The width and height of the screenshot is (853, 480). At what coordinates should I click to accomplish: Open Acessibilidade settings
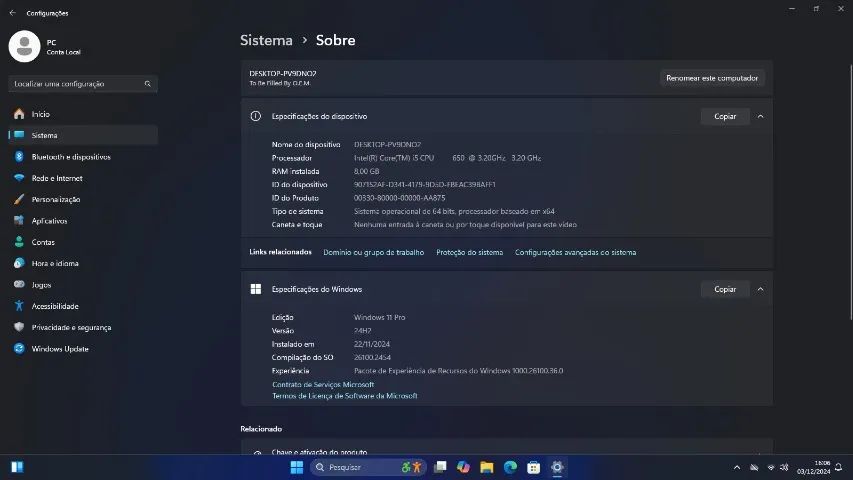[83, 306]
